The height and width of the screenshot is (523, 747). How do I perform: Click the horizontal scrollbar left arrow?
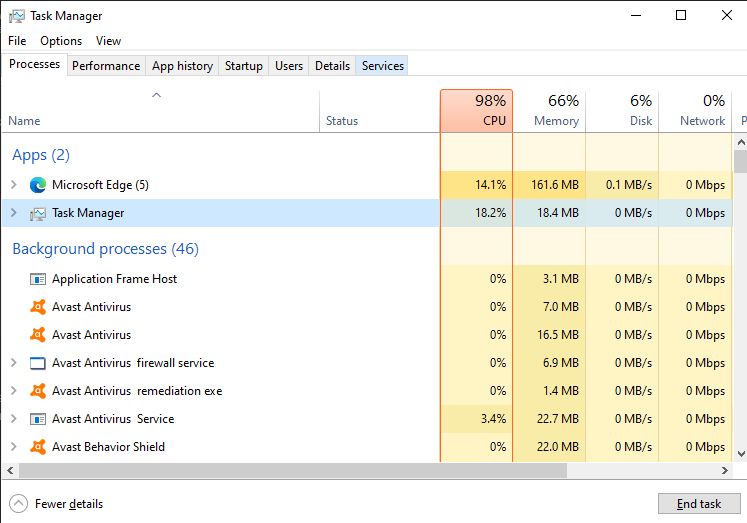click(10, 471)
